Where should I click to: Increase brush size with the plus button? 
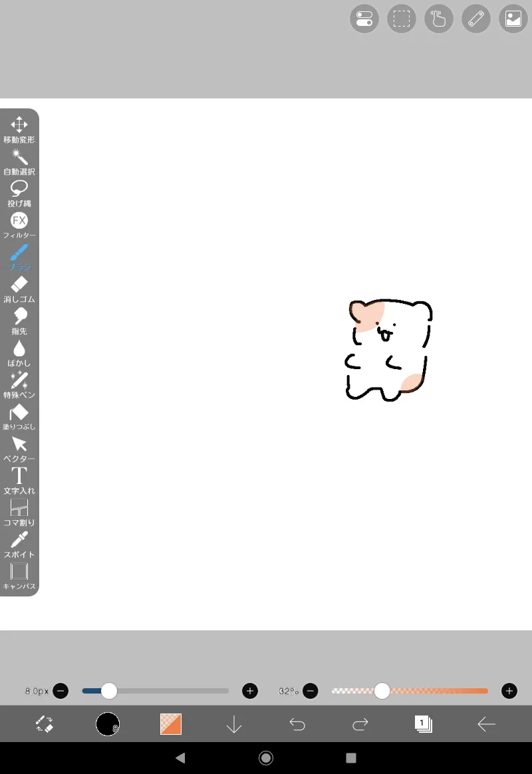[x=250, y=691]
